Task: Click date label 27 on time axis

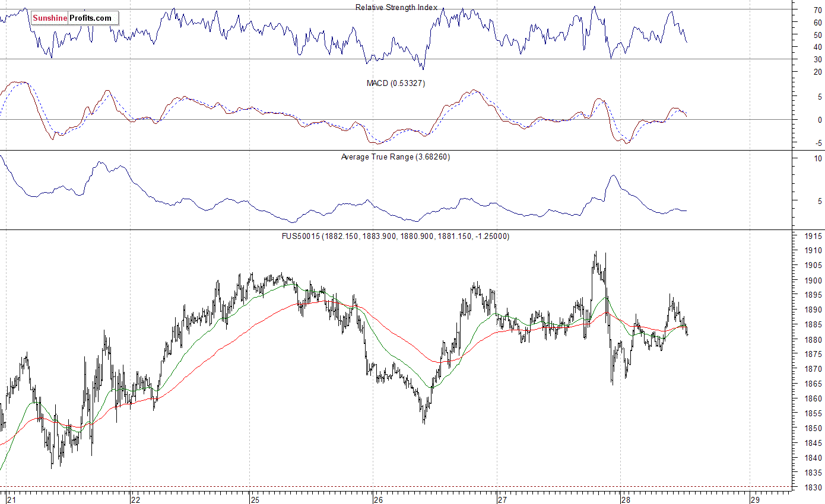Action: pyautogui.click(x=502, y=499)
